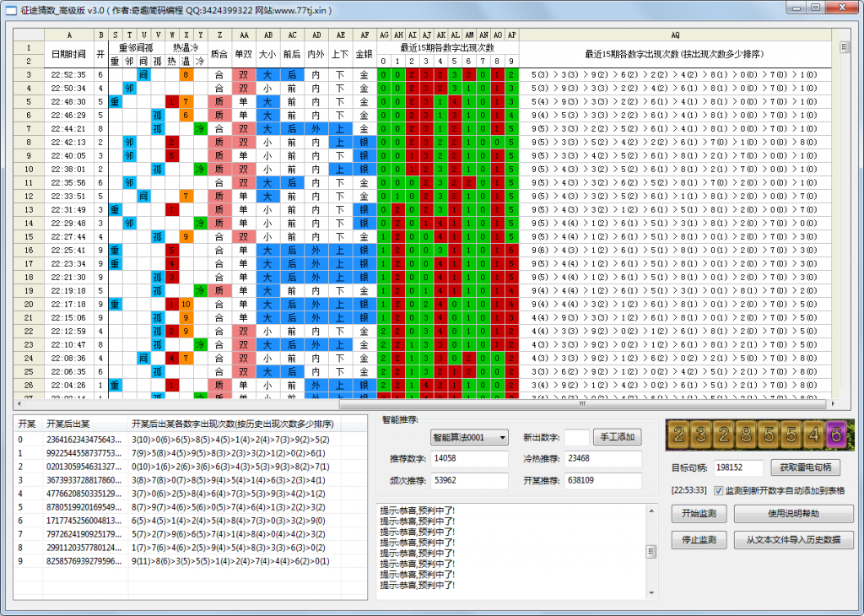864x616 pixels.
Task: Select list row starting with 8258576939279596
Action: point(190,561)
